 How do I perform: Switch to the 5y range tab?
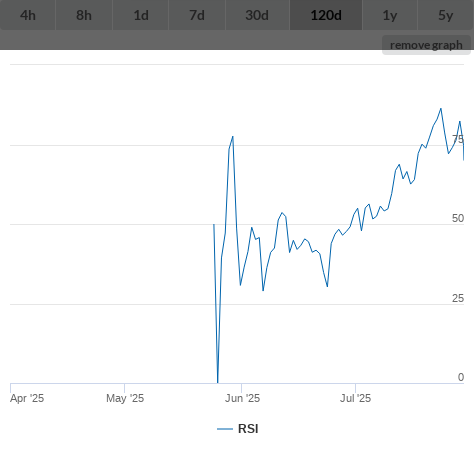pyautogui.click(x=446, y=15)
